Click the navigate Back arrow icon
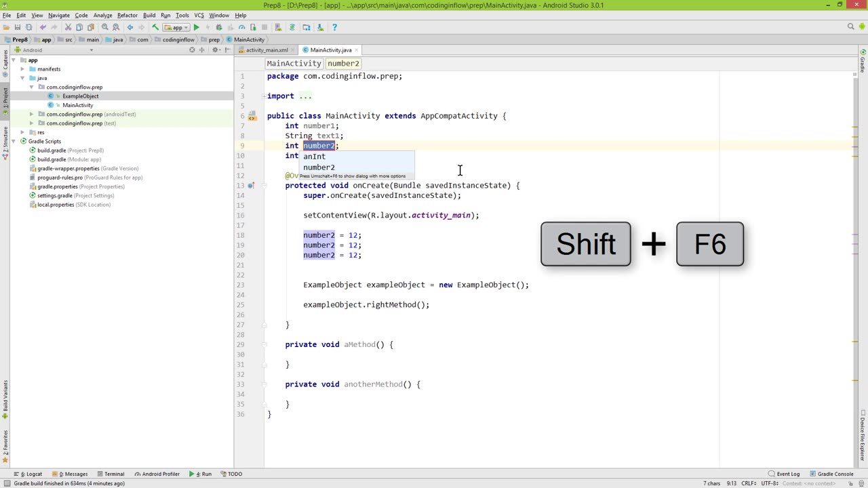Viewport: 868px width, 488px height. pyautogui.click(x=130, y=27)
